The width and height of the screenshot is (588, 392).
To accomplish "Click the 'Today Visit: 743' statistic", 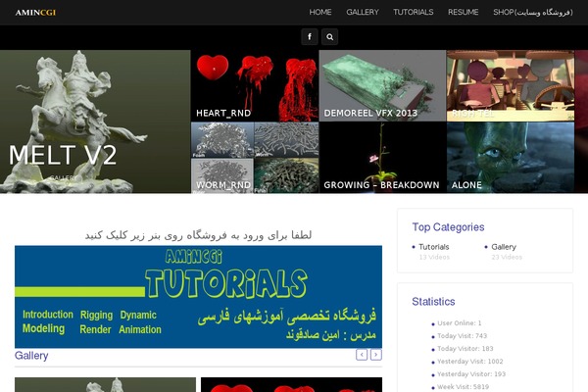I will click(462, 336).
